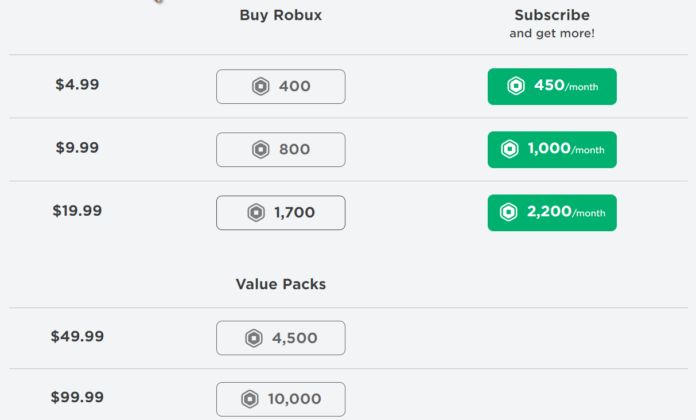Viewport: 696px width, 420px height.
Task: Click the Robux icon in the 10,000 pack
Action: click(250, 399)
